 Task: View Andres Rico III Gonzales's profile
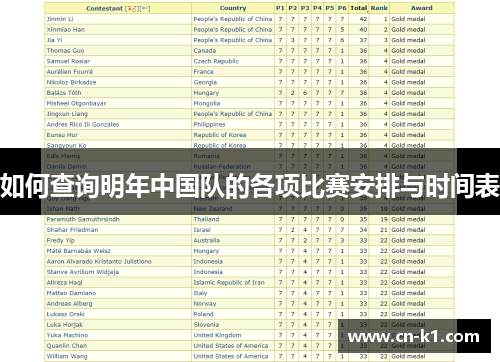83,124
